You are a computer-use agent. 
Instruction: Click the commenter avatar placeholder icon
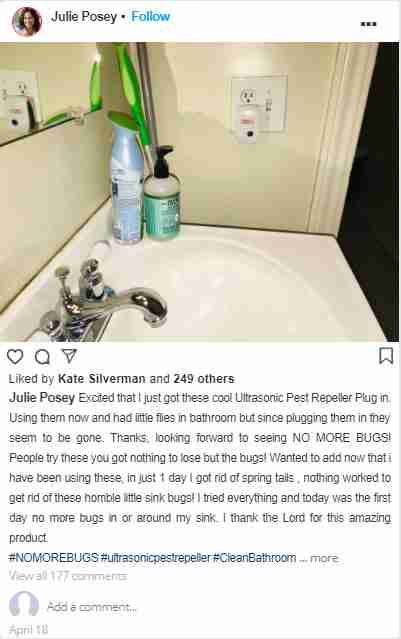pyautogui.click(x=24, y=604)
